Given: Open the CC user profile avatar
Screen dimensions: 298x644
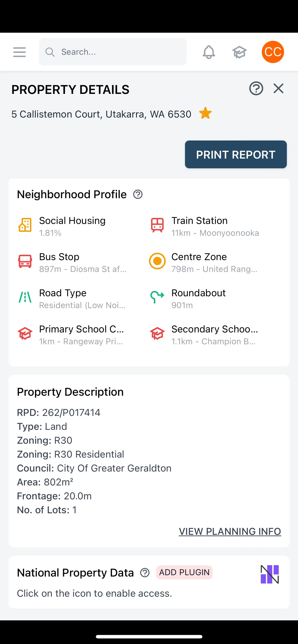Looking at the screenshot, I should coord(272,52).
